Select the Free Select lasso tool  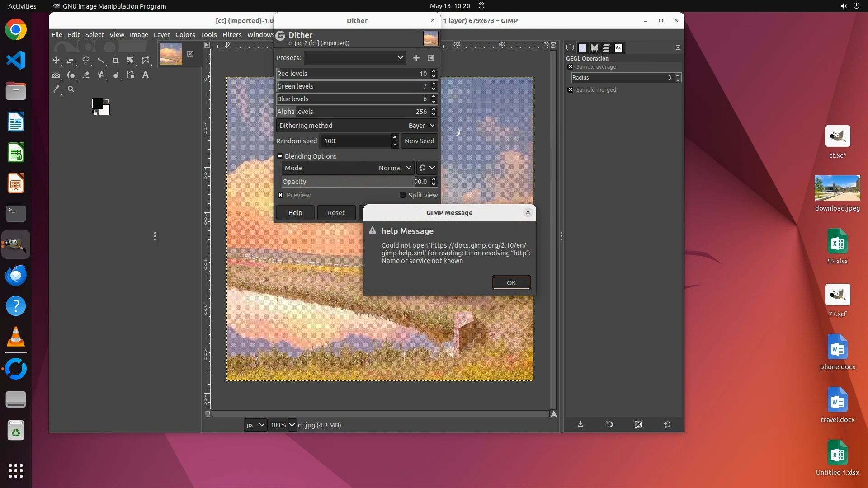(86, 60)
